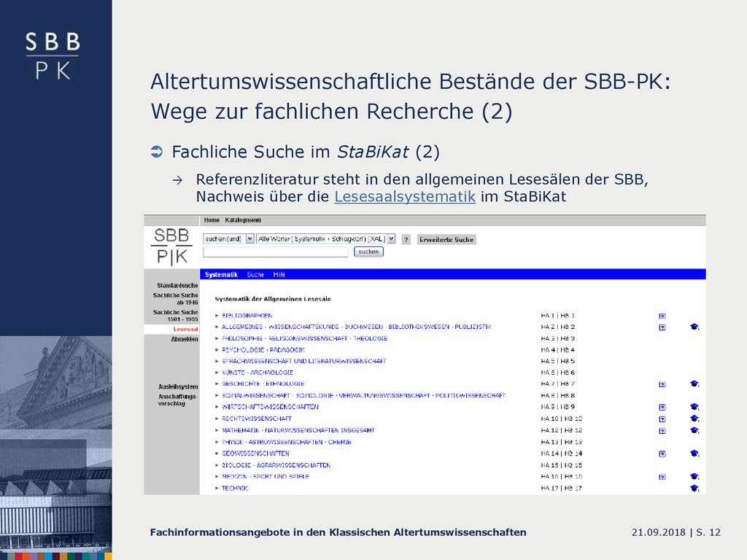The image size is (747, 560).
Task: Click the graduation cap icon in the Wirtschaftswissenschaften row
Action: pos(694,407)
